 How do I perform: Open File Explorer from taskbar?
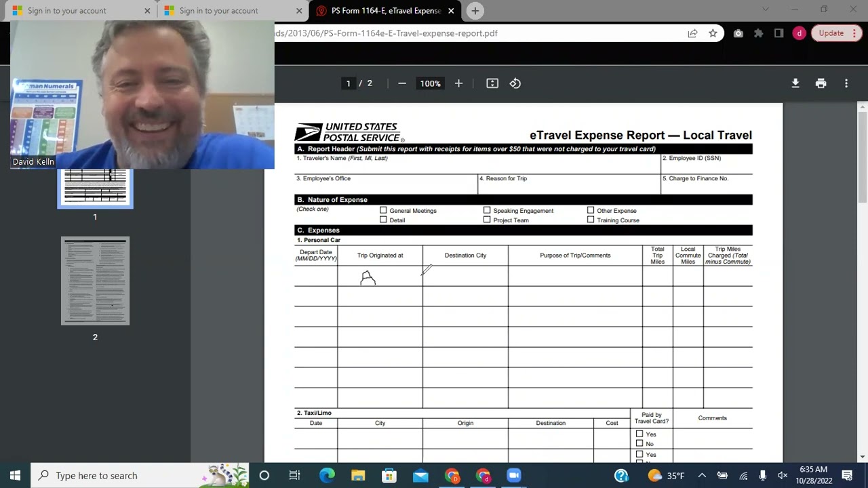(x=358, y=476)
